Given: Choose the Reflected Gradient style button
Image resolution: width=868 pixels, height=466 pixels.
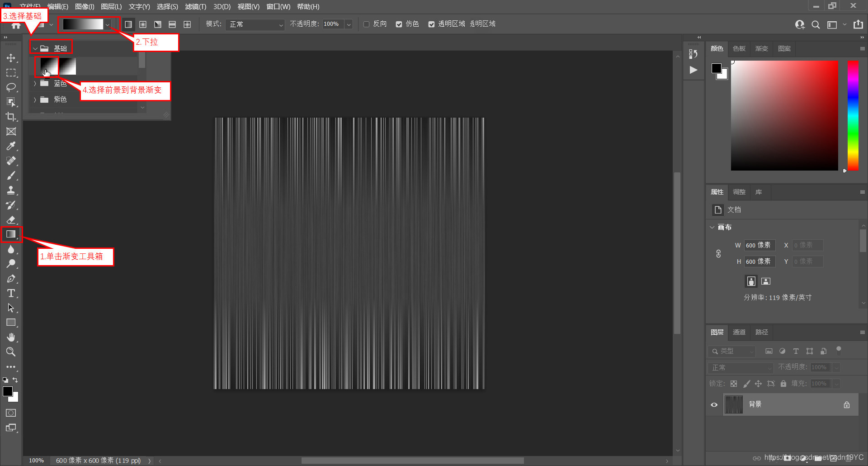Looking at the screenshot, I should 172,24.
